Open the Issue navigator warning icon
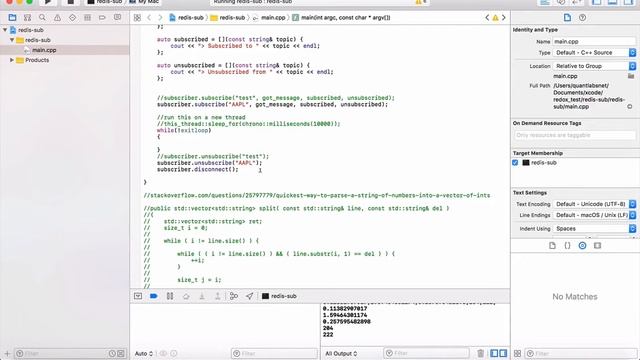The image size is (640, 360). (x=57, y=18)
